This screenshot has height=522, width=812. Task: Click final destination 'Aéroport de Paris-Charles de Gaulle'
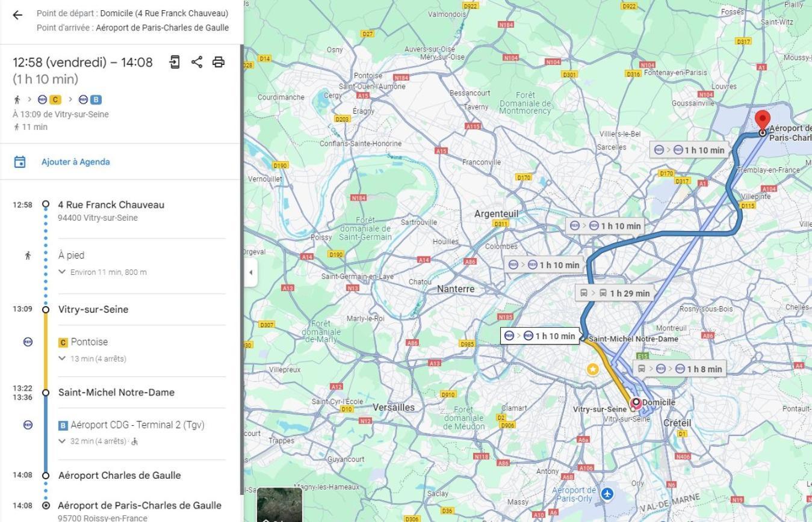[140, 505]
